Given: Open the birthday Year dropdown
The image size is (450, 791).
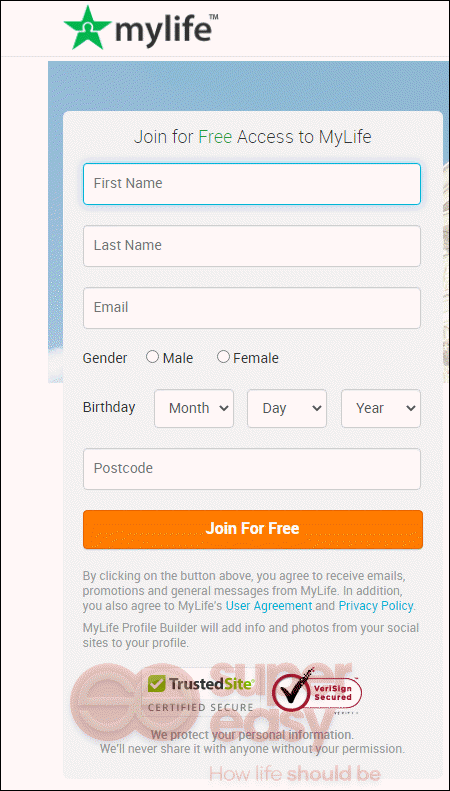Looking at the screenshot, I should click(x=381, y=408).
